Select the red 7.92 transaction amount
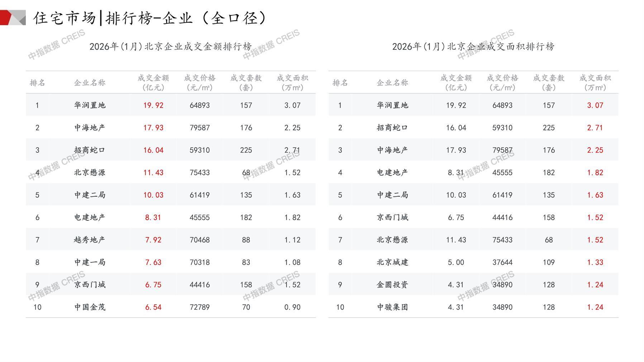This screenshot has height=362, width=644. (153, 240)
